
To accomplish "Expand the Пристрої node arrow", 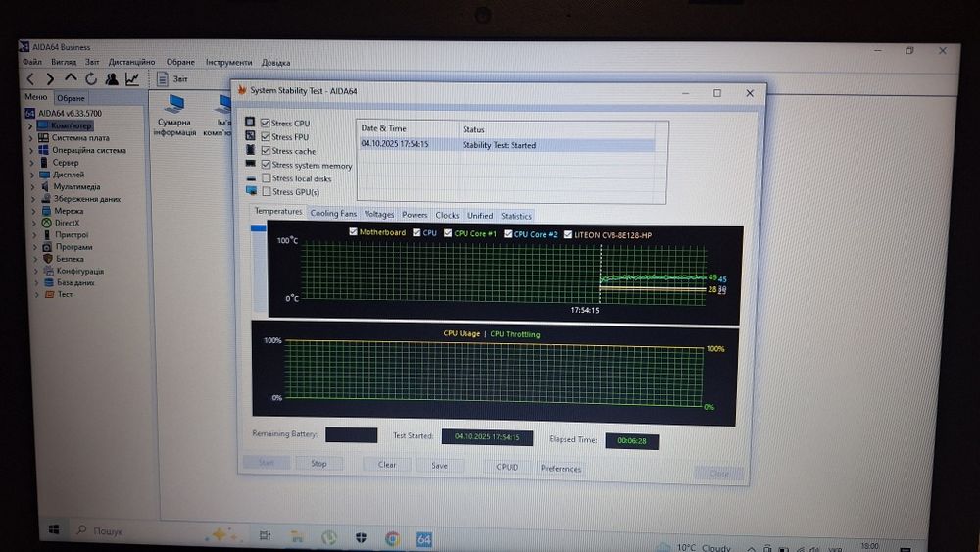I will pos(34,235).
